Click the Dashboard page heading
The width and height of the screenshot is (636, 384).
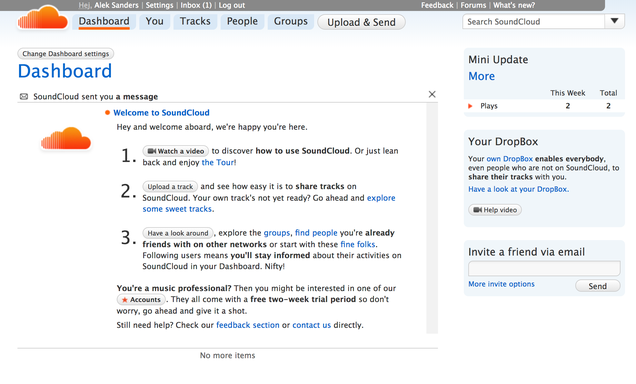(x=65, y=71)
